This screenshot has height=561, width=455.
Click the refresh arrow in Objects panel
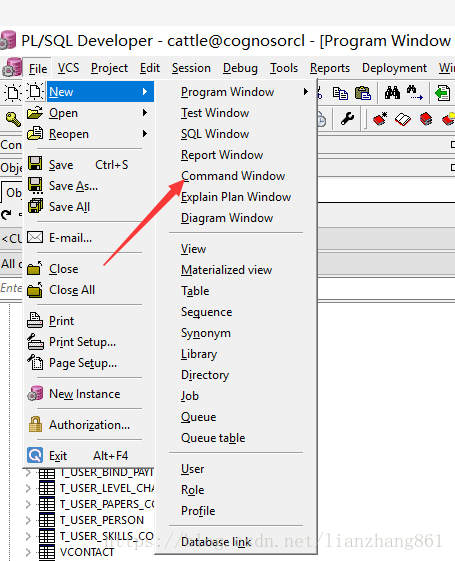tap(6, 214)
